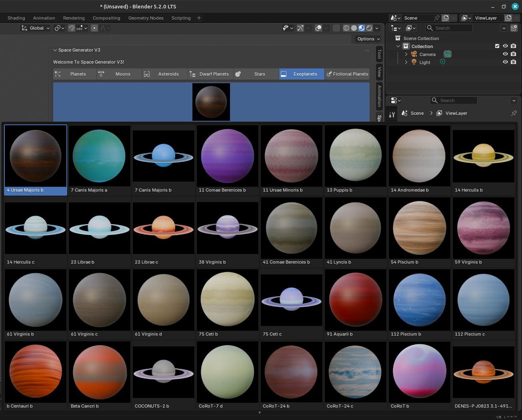Viewport: 522px width, 420px height.
Task: Open the Options dropdown
Action: click(368, 39)
